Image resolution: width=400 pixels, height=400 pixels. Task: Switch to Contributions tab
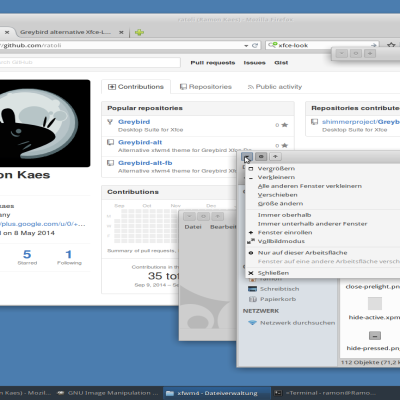click(x=136, y=87)
